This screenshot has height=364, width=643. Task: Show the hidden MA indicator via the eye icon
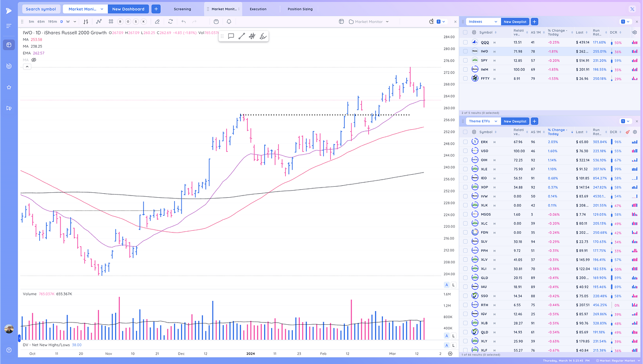(x=34, y=60)
